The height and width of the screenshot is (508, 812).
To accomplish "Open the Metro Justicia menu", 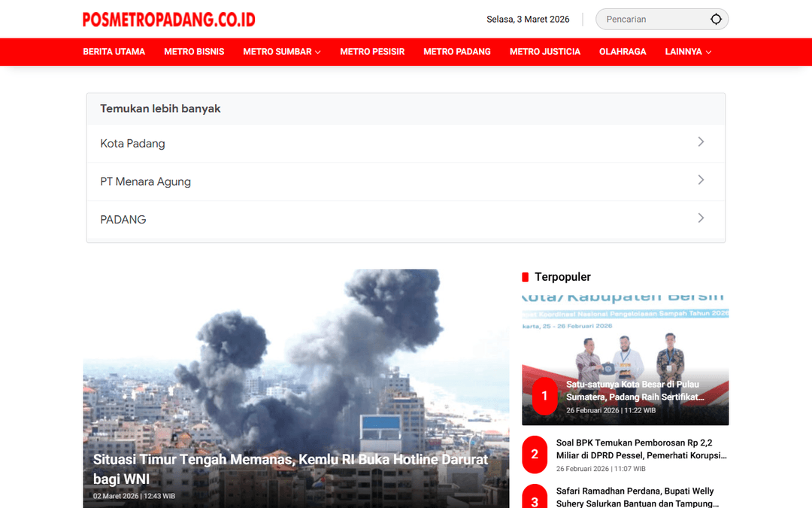I will click(x=545, y=52).
